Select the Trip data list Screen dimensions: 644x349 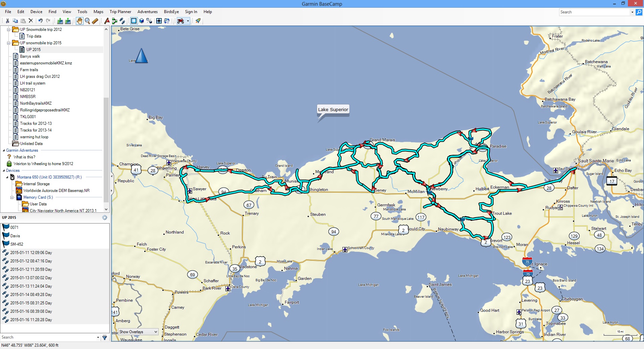pos(34,36)
